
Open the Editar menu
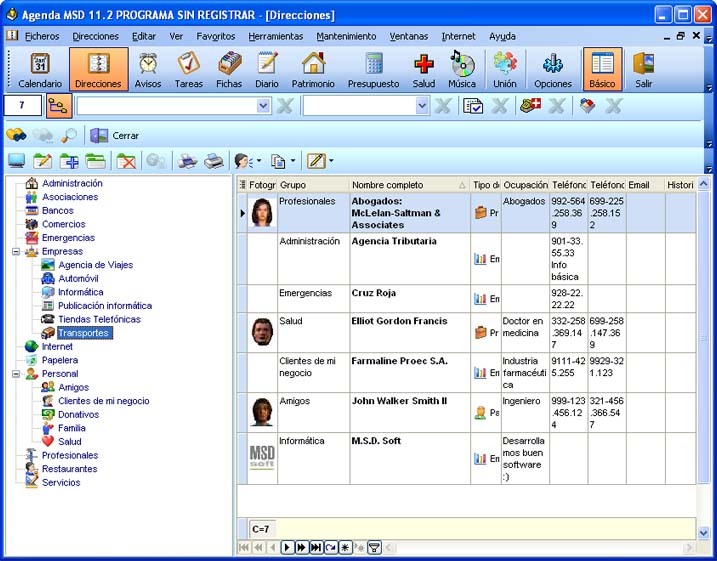coord(144,36)
